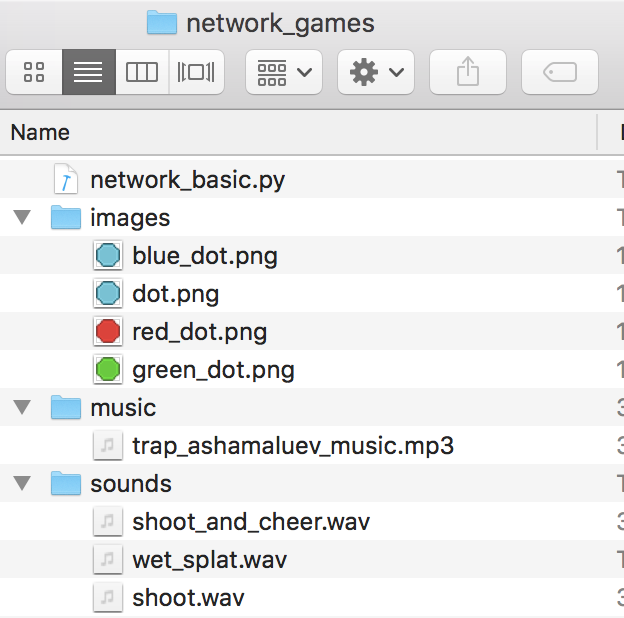Switch to gallery cover flow view
Image resolution: width=624 pixels, height=618 pixels.
tap(196, 72)
